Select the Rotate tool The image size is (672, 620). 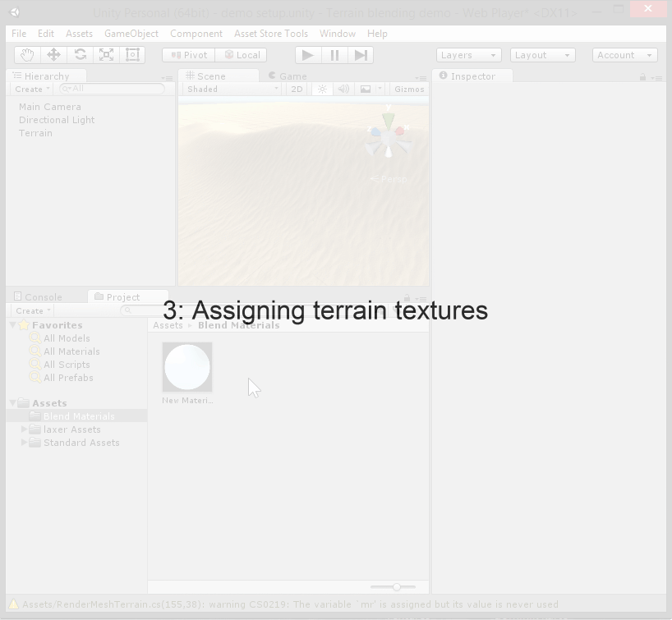[x=80, y=55]
